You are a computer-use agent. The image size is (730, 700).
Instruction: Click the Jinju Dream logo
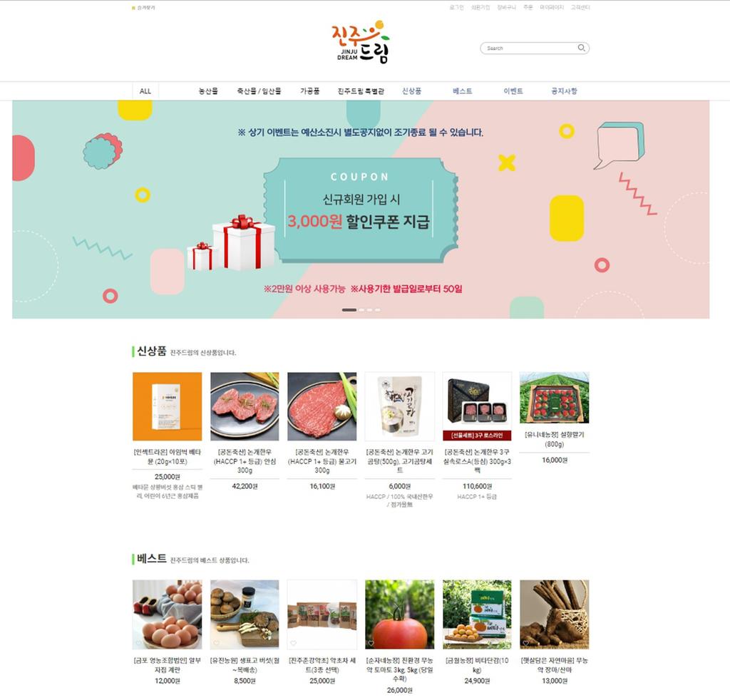tap(361, 42)
